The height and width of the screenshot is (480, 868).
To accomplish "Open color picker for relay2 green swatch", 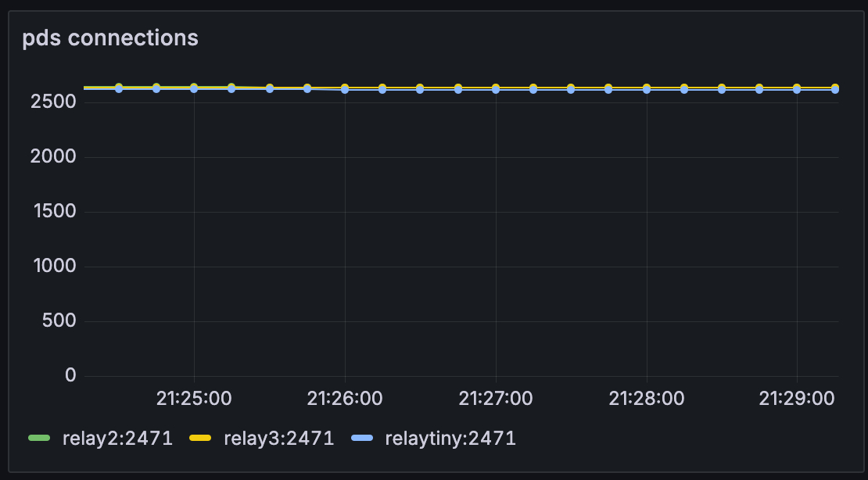I will coord(38,439).
